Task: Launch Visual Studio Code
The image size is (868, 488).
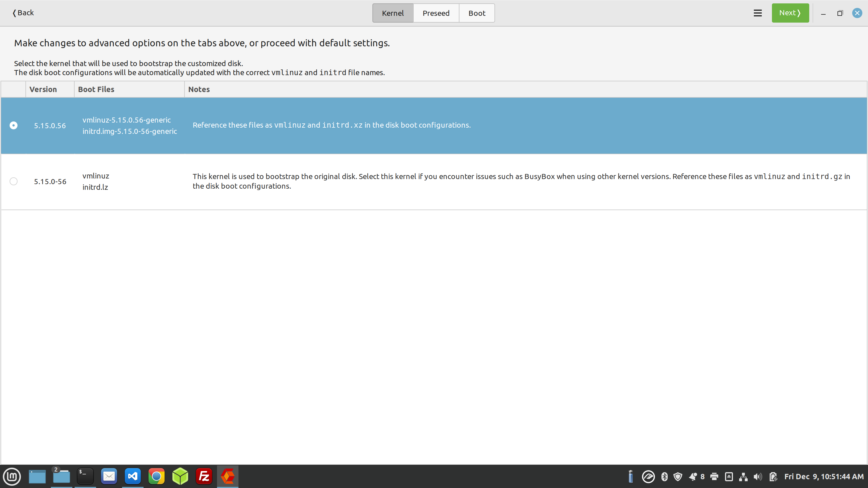Action: (x=133, y=476)
